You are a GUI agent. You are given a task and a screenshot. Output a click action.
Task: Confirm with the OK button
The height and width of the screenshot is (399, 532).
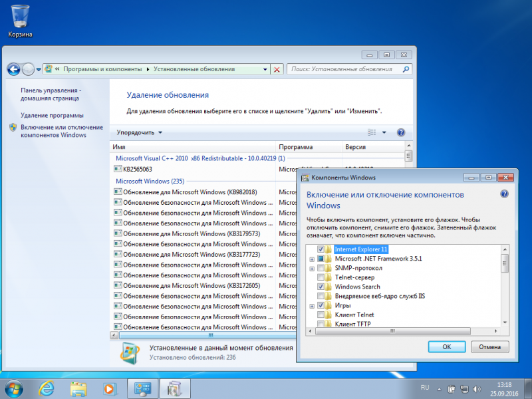(x=446, y=346)
